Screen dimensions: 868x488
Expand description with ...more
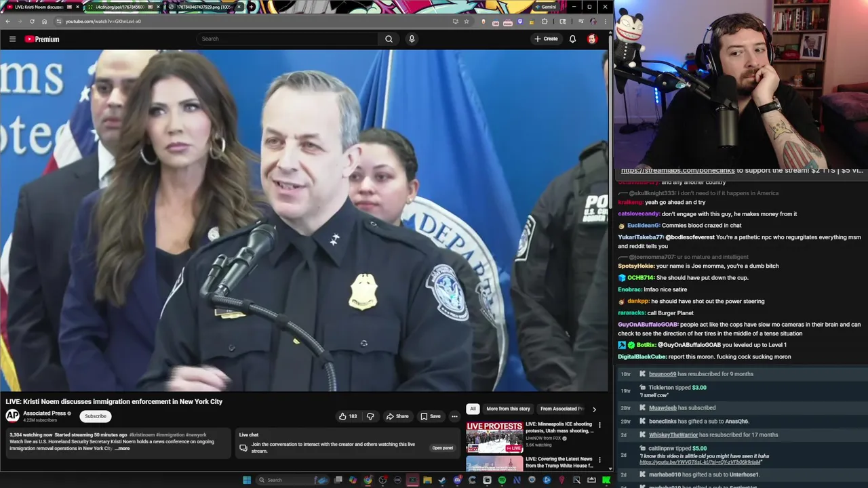pyautogui.click(x=122, y=449)
